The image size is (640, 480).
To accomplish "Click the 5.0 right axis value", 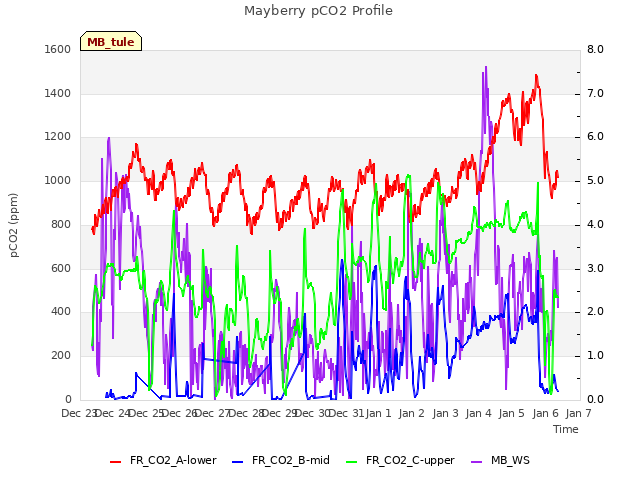I will tap(596, 180).
